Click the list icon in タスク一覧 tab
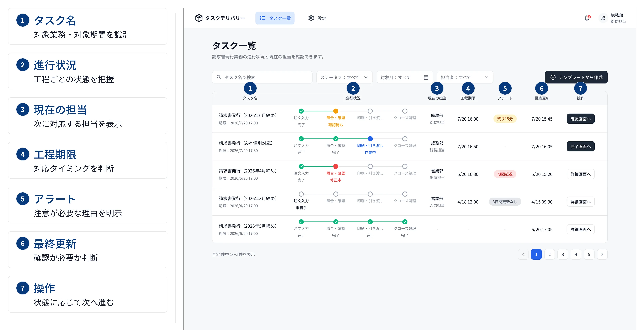The width and height of the screenshot is (644, 336). coord(263,18)
